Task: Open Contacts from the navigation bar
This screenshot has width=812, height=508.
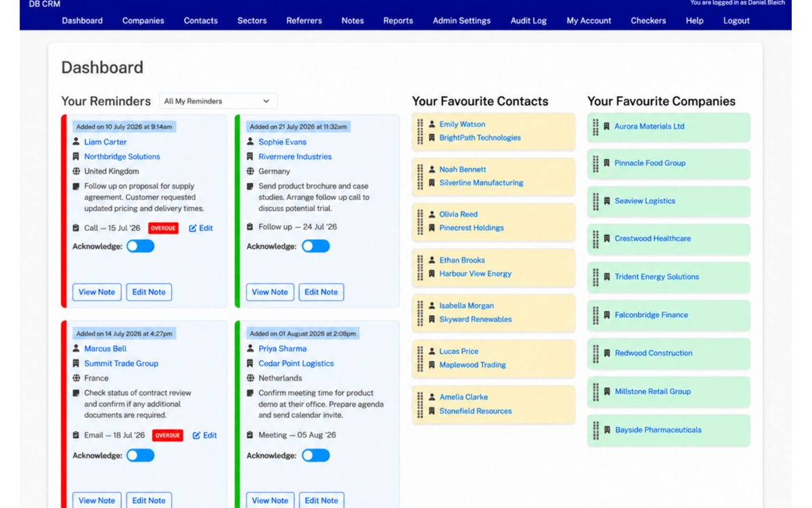Action: tap(201, 20)
